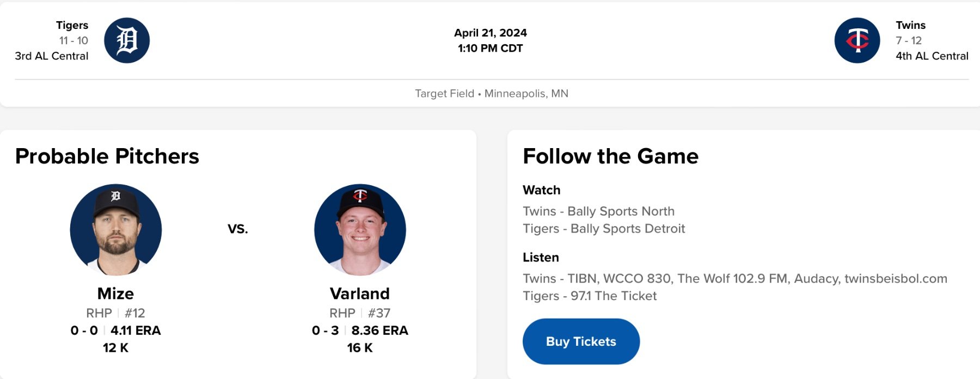Select the Twins team name in header

910,25
